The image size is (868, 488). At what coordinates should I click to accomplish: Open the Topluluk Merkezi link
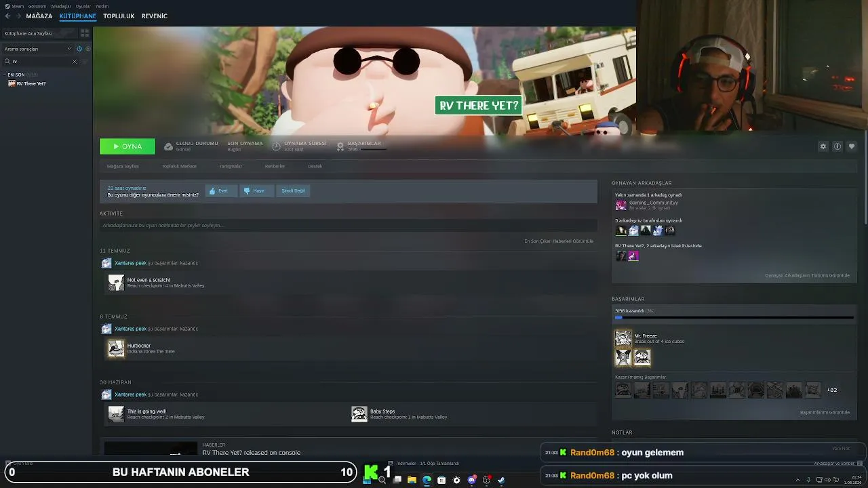[x=179, y=166]
